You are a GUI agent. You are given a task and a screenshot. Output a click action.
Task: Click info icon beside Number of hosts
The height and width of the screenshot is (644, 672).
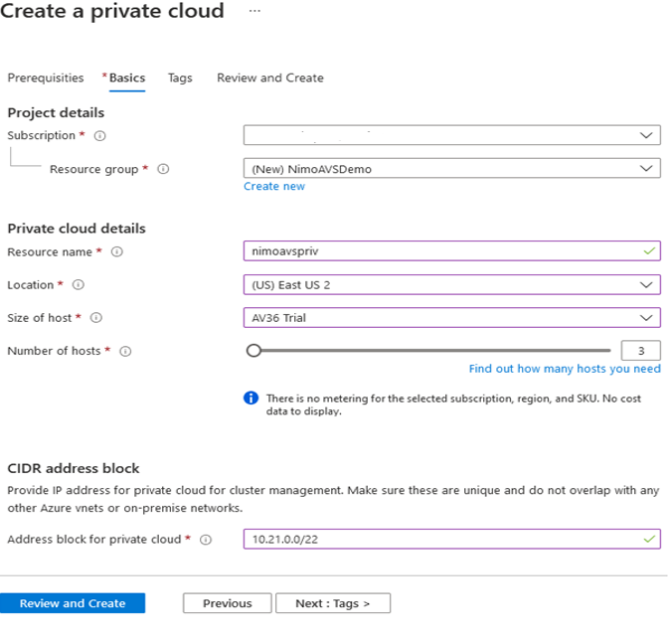click(x=125, y=351)
